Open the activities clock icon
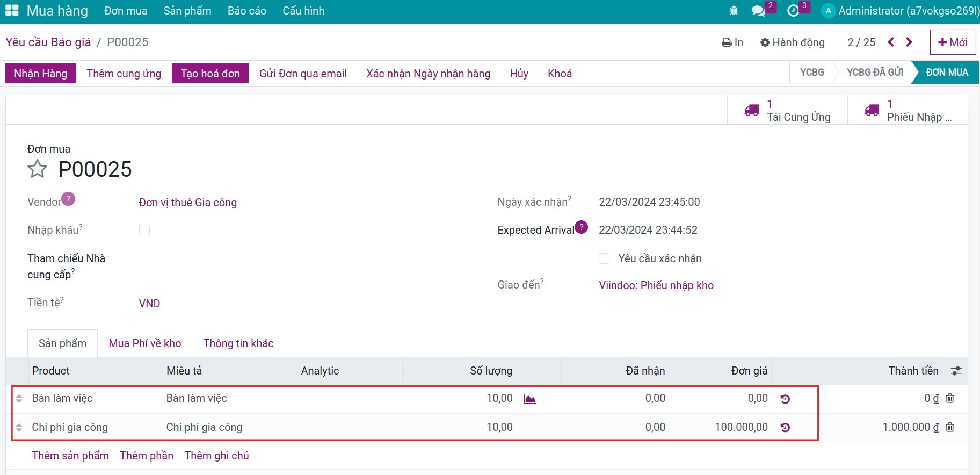The height and width of the screenshot is (475, 980). [x=793, y=11]
